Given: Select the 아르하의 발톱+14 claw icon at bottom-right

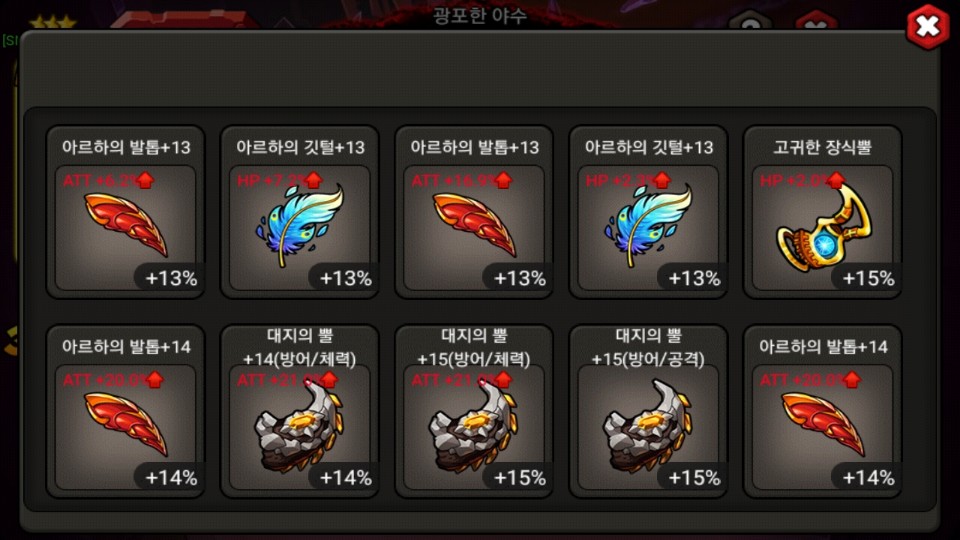Looking at the screenshot, I should [823, 424].
